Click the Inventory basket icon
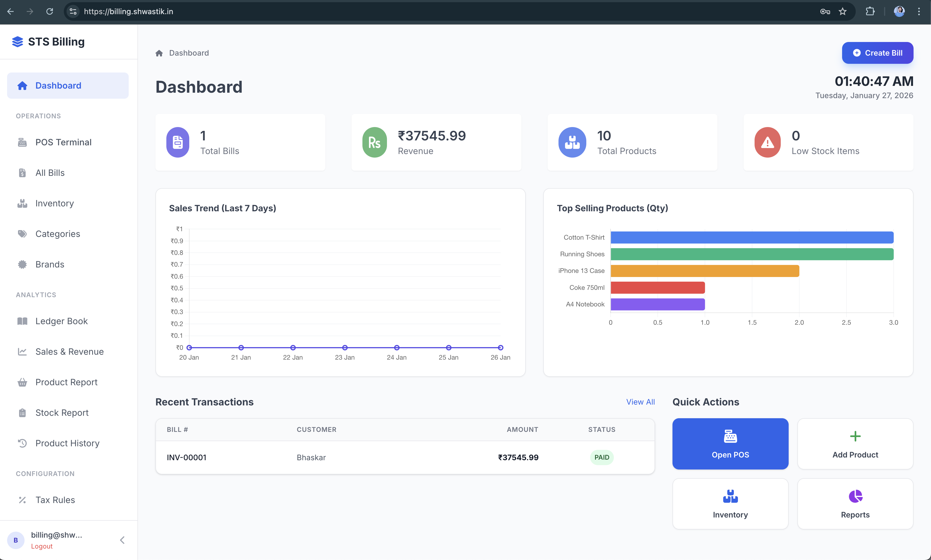Screen dimensions: 931x560 point(22,203)
